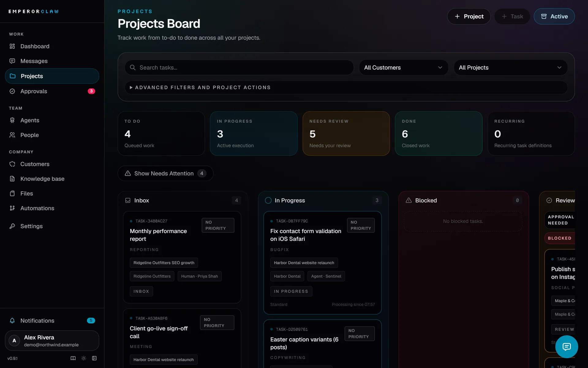The height and width of the screenshot is (368, 588).
Task: Click the EmperorClaw logo
Action: 33,11
